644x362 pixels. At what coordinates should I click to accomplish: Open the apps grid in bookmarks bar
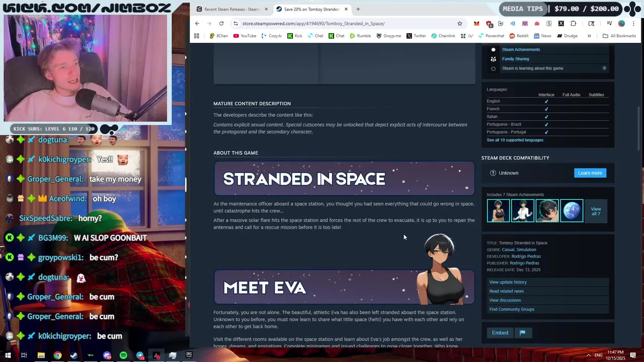pos(197,36)
